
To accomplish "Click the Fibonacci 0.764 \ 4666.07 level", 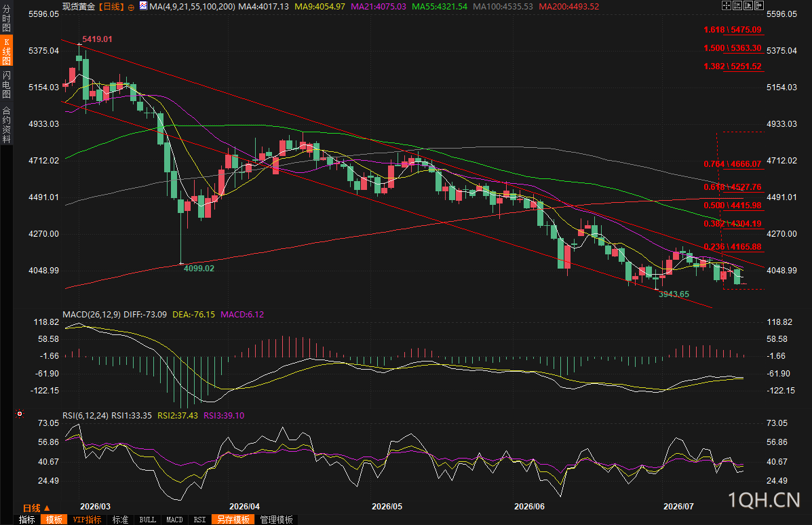I will pos(732,163).
